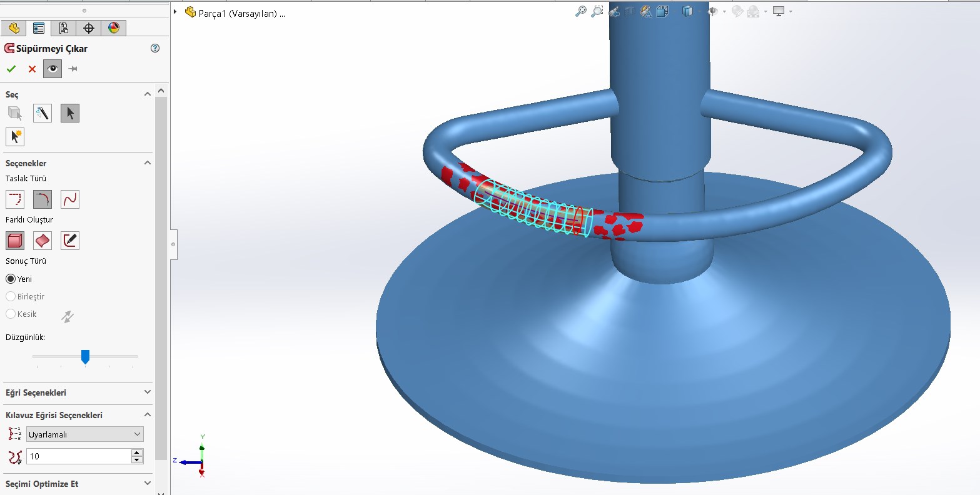980x495 pixels.
Task: Collapse Kılavuz Eğrisi Seçenekleri section
Action: [x=148, y=414]
